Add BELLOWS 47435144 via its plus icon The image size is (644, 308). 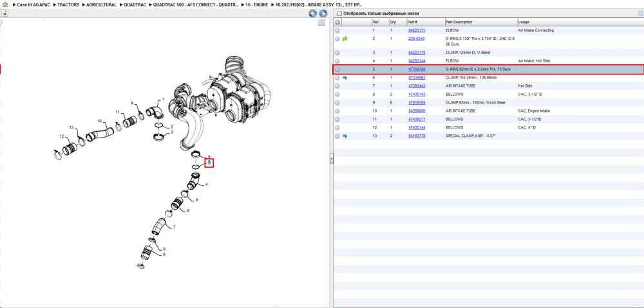337,127
